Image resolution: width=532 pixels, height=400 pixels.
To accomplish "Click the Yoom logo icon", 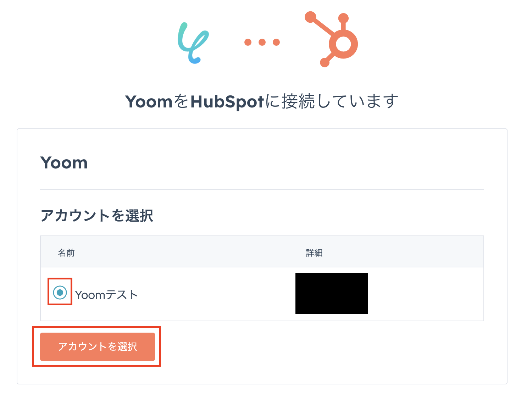I will (x=193, y=43).
